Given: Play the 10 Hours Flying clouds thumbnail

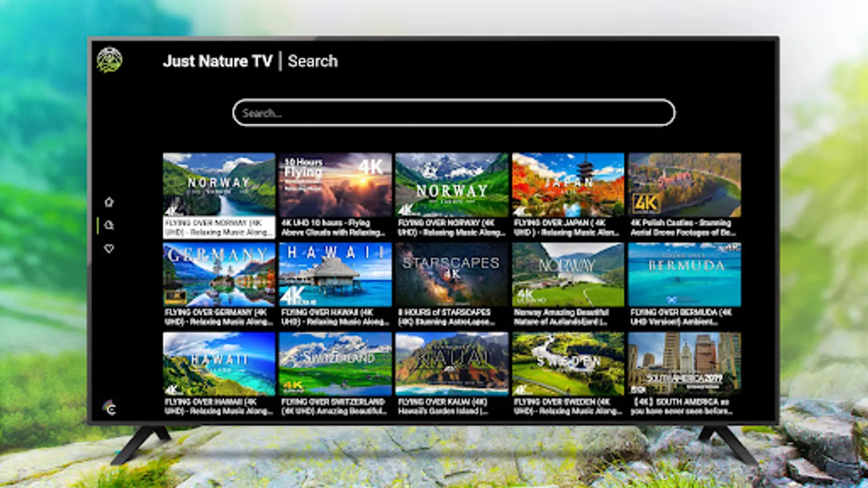Looking at the screenshot, I should point(335,184).
